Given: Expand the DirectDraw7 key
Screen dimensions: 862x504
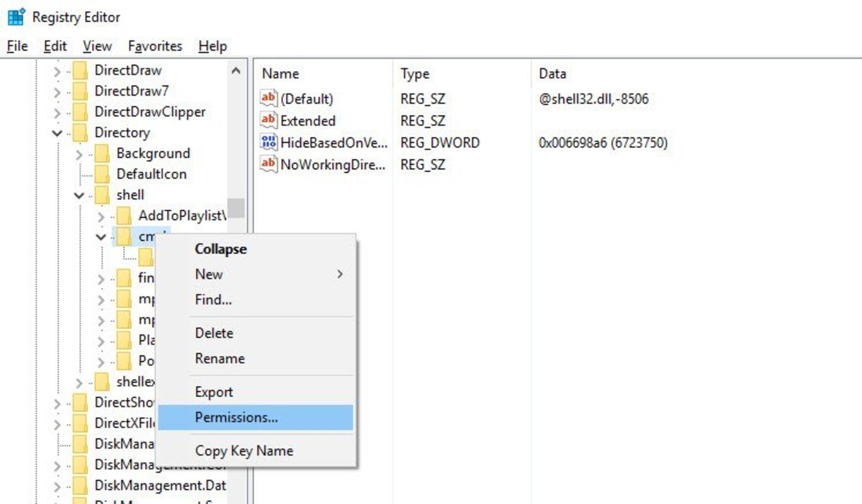Looking at the screenshot, I should [57, 92].
